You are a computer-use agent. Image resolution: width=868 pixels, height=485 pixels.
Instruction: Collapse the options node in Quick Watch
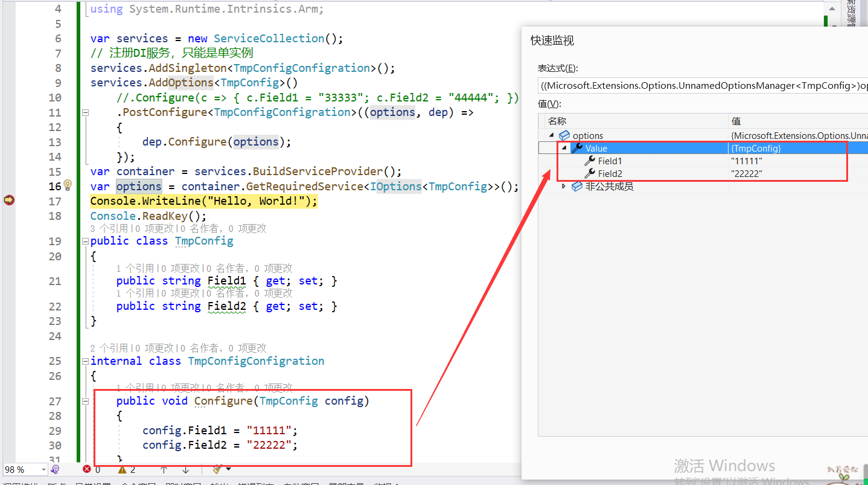tap(552, 135)
